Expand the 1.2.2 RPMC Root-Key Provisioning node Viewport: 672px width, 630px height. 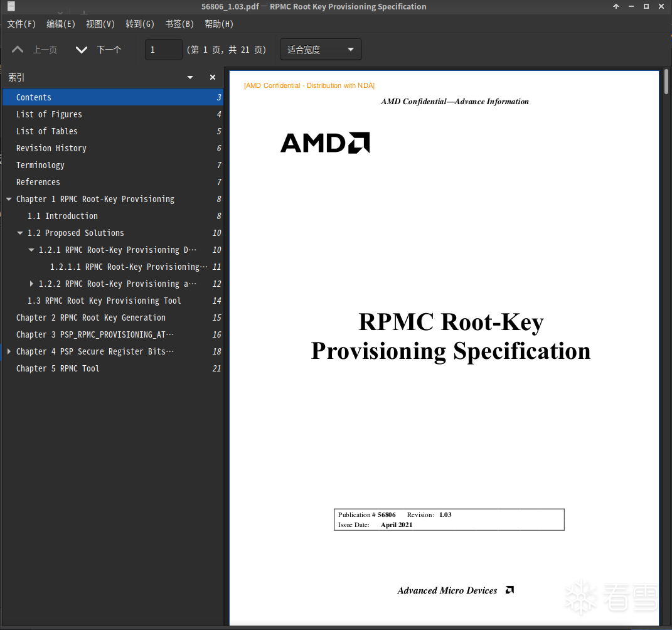pos(31,284)
